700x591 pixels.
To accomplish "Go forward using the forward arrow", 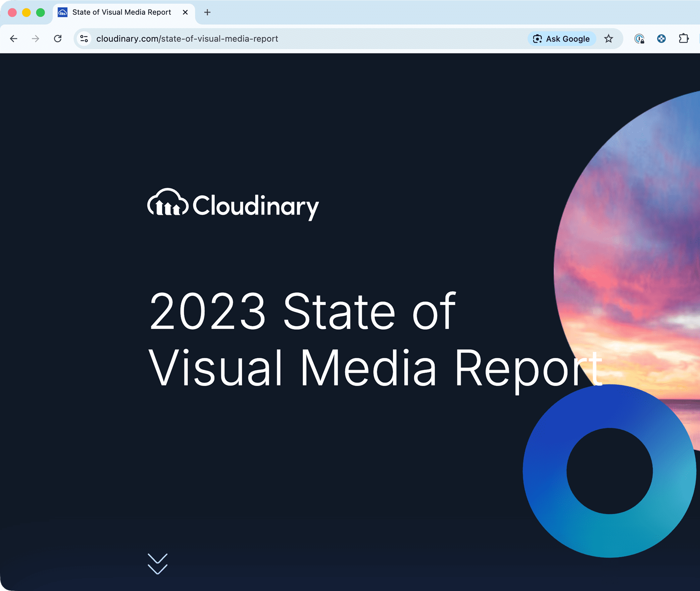I will click(x=35, y=39).
